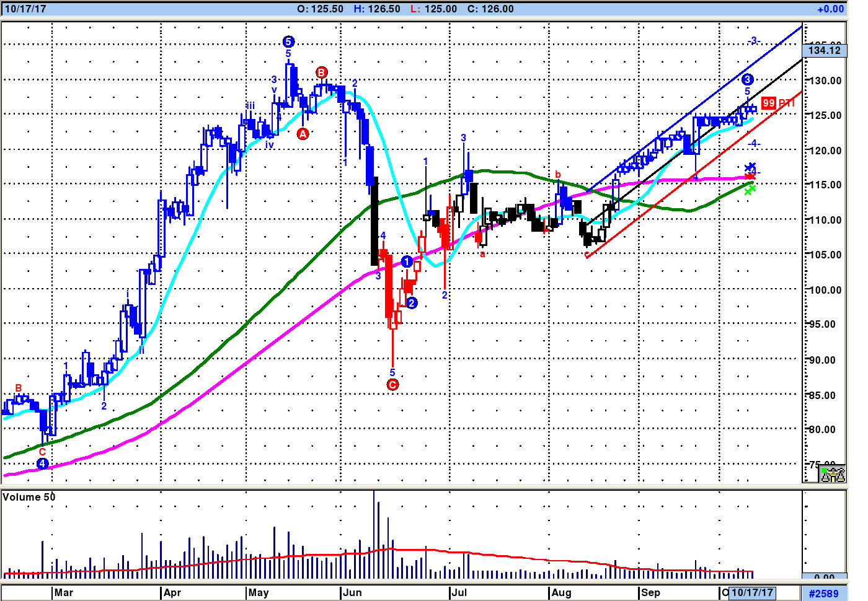Click the circled red C at June low
868x601 pixels.
click(x=392, y=385)
